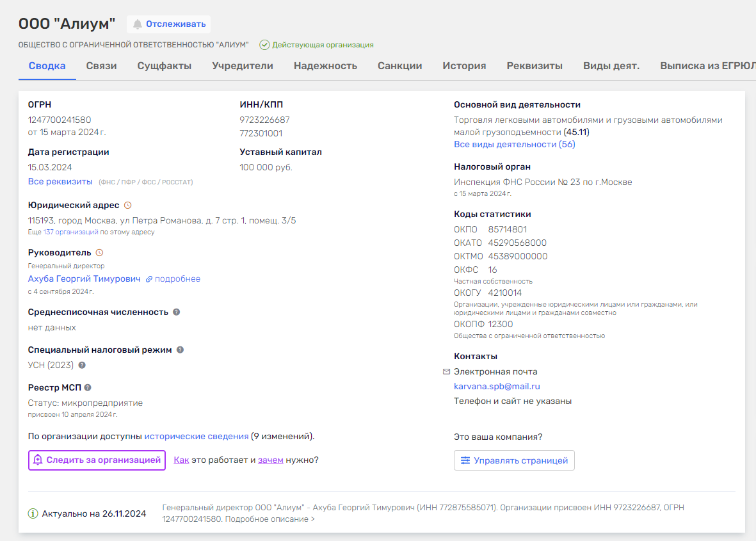Click the legal address text line
This screenshot has height=541, width=756.
tap(162, 220)
